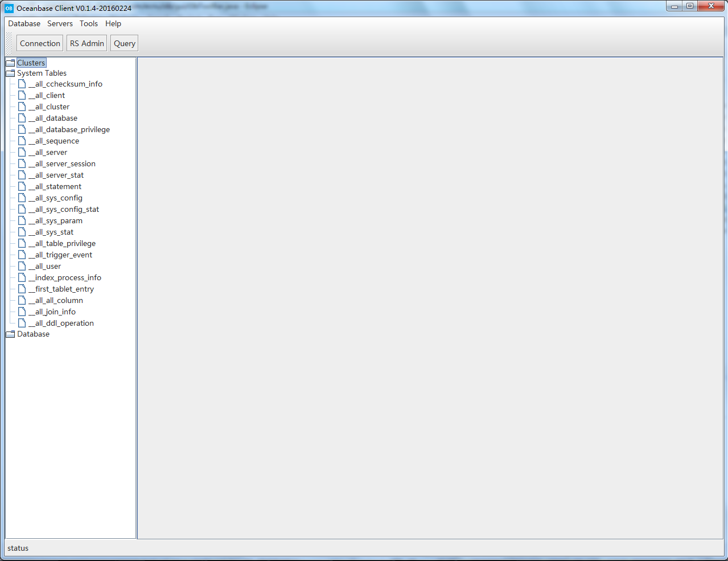
Task: Click file icon of __all_cchecksum_info
Action: tap(22, 84)
